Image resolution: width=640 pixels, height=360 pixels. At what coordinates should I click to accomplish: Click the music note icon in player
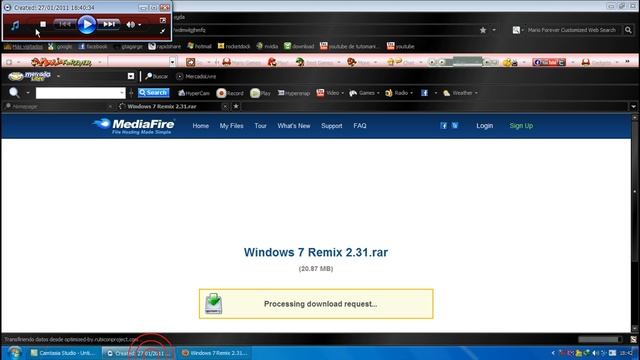coord(15,25)
